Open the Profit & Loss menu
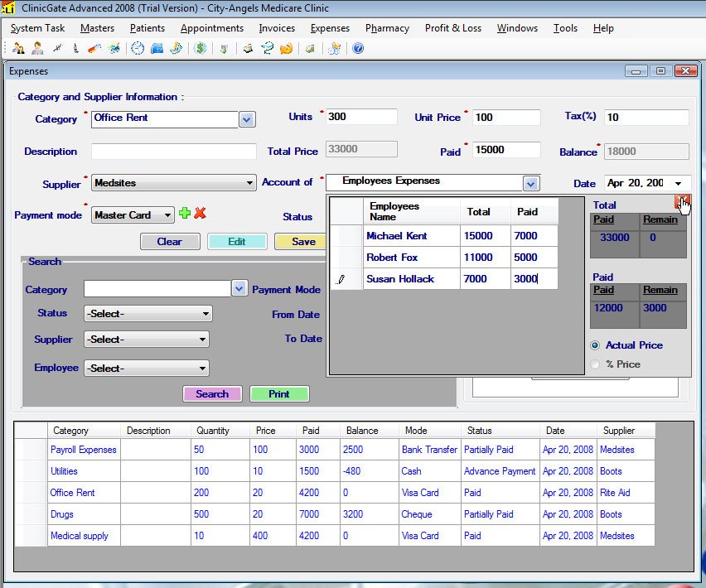The image size is (706, 588). (452, 28)
